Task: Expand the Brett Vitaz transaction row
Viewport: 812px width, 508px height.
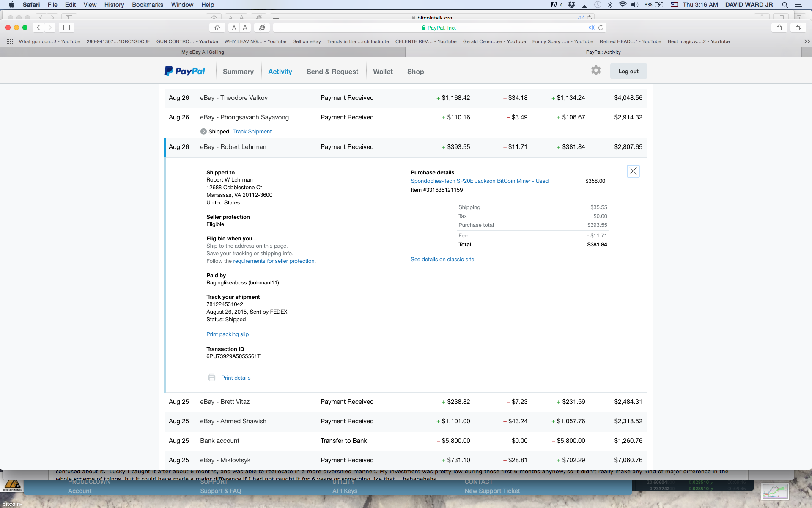Action: coord(406,402)
